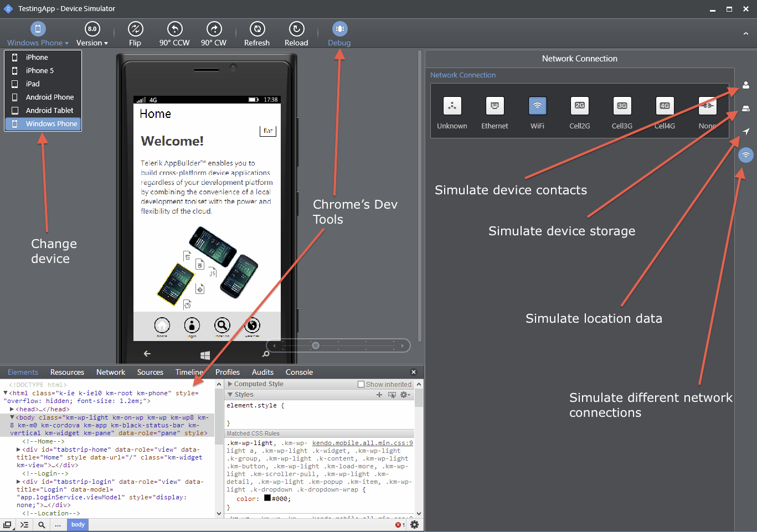Tap the login tab icon in phone app
Image resolution: width=757 pixels, height=532 pixels.
pyautogui.click(x=192, y=326)
